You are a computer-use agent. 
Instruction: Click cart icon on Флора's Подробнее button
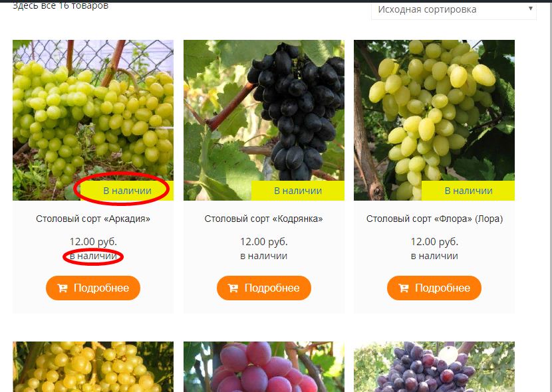[x=404, y=288]
